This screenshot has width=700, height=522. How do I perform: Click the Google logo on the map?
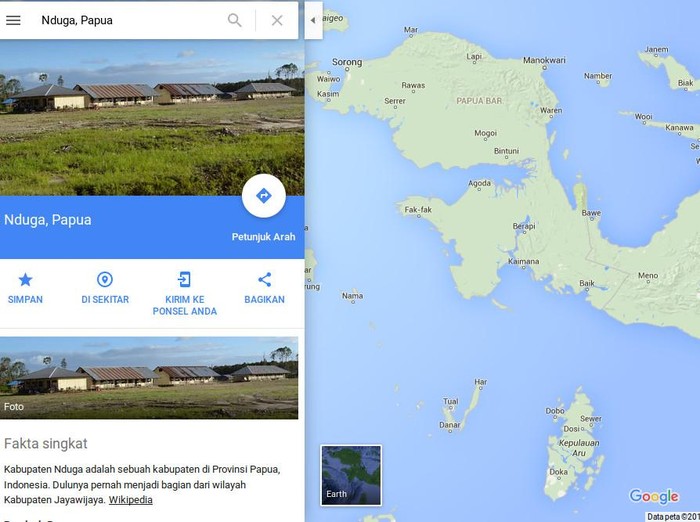[654, 496]
